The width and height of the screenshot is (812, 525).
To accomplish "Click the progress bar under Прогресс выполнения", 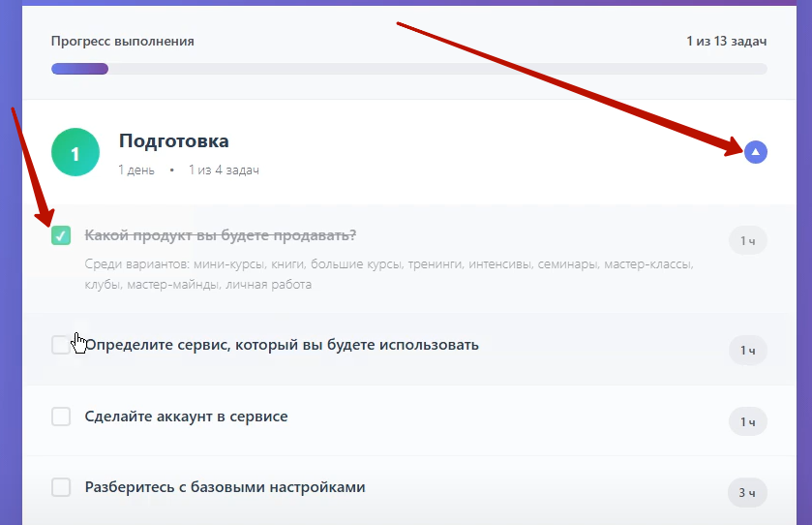I will click(x=409, y=69).
